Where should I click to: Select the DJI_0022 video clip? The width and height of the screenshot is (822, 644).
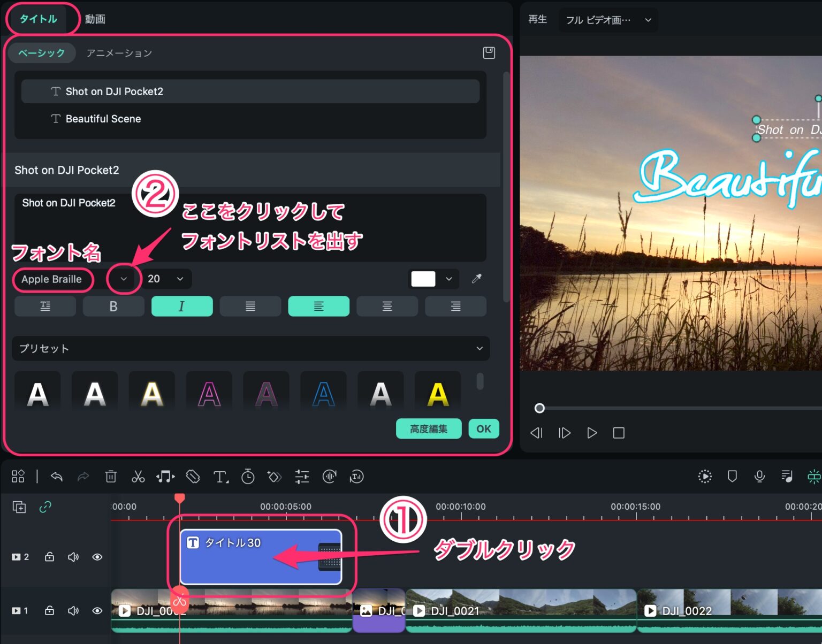pyautogui.click(x=729, y=610)
